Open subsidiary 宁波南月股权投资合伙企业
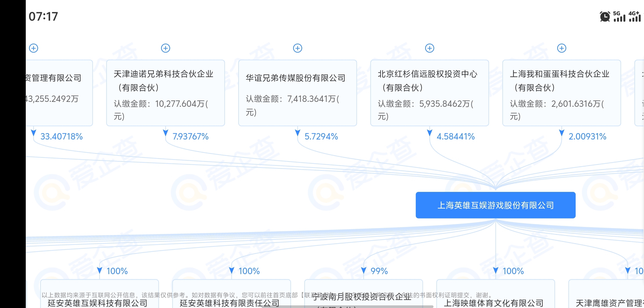This screenshot has height=308, width=644. [364, 294]
